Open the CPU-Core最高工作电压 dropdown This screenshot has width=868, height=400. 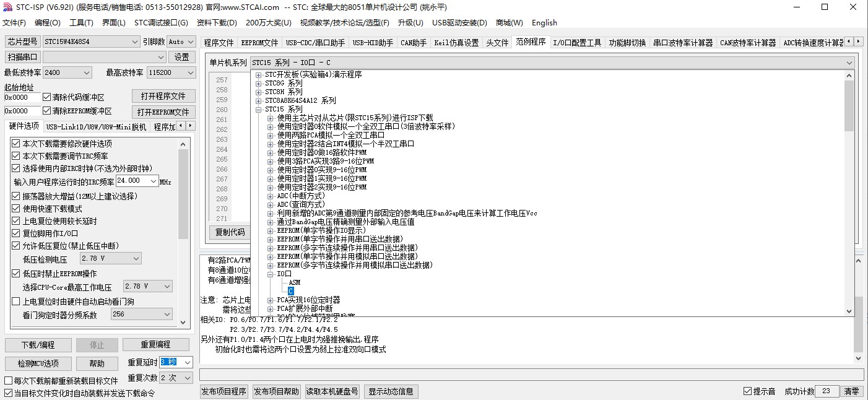tap(147, 286)
